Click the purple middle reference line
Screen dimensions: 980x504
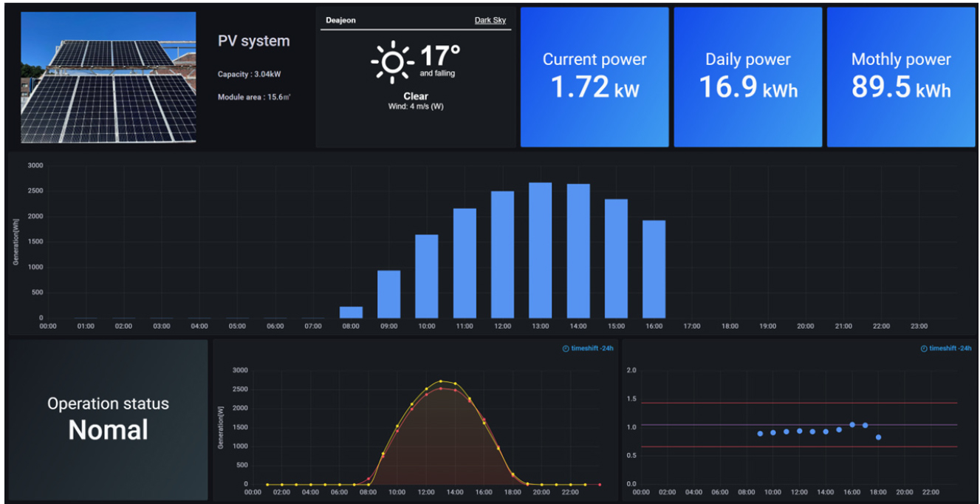799,424
